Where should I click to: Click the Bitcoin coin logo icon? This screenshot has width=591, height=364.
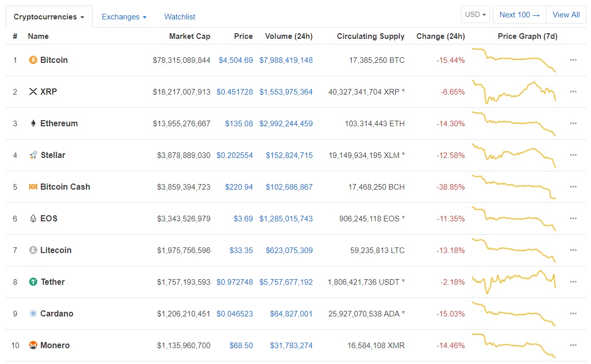coord(33,60)
